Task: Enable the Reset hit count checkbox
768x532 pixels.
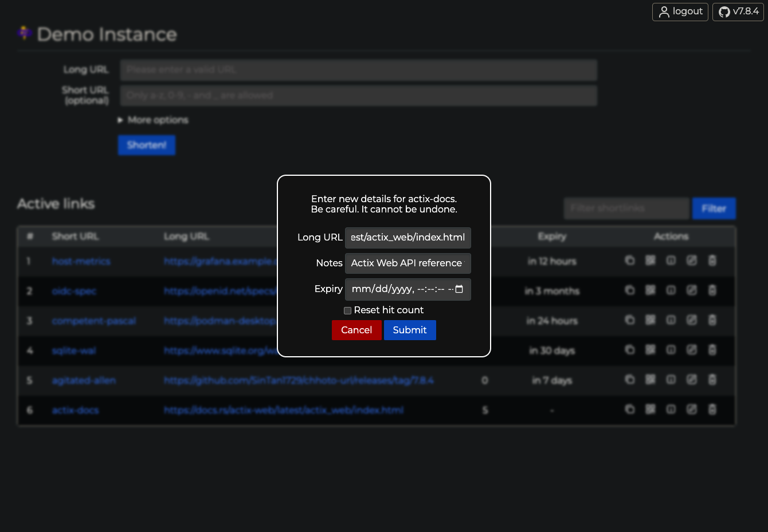Action: (x=347, y=310)
